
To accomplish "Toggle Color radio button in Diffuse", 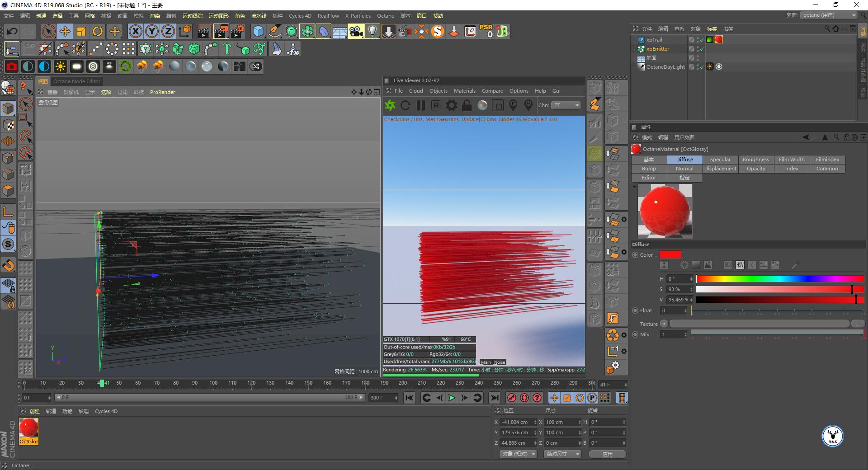I will (x=635, y=255).
